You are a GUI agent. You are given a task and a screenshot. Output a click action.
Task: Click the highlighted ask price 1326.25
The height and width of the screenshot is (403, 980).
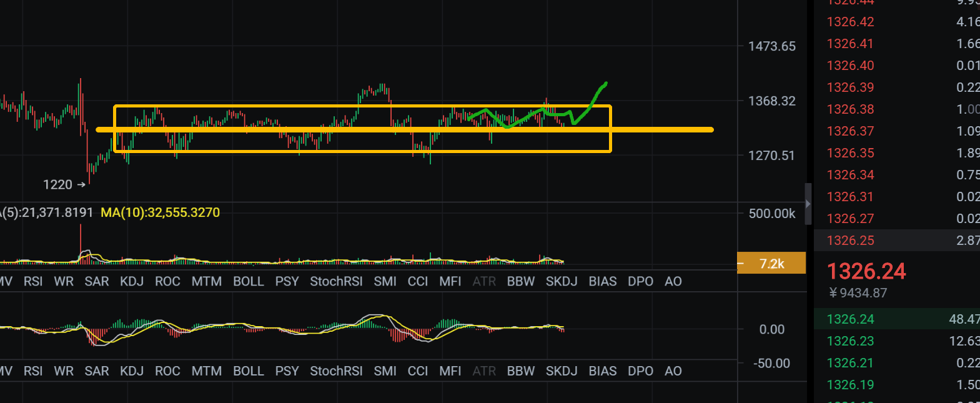coord(850,241)
